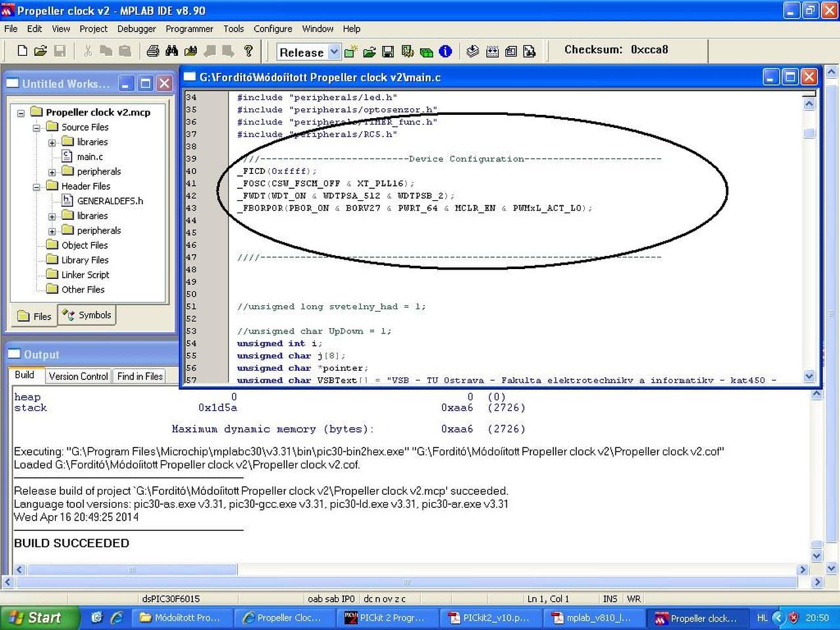Collapse the Source Files folder
The image size is (840, 630).
tap(37, 127)
